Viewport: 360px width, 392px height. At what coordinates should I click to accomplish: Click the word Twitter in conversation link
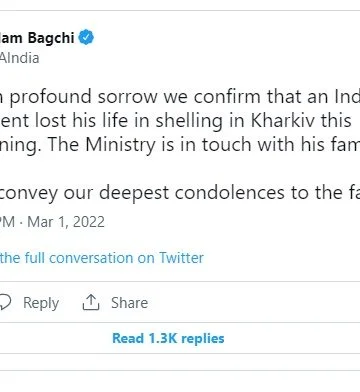[181, 258]
